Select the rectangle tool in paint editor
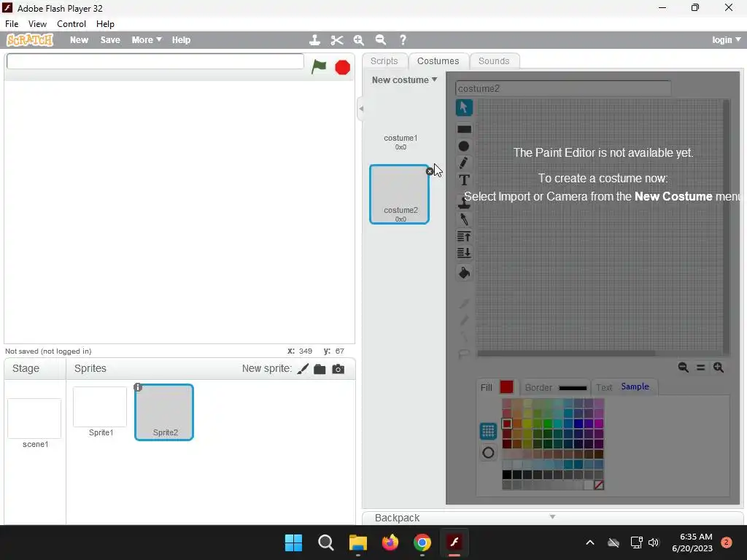 coord(464,129)
